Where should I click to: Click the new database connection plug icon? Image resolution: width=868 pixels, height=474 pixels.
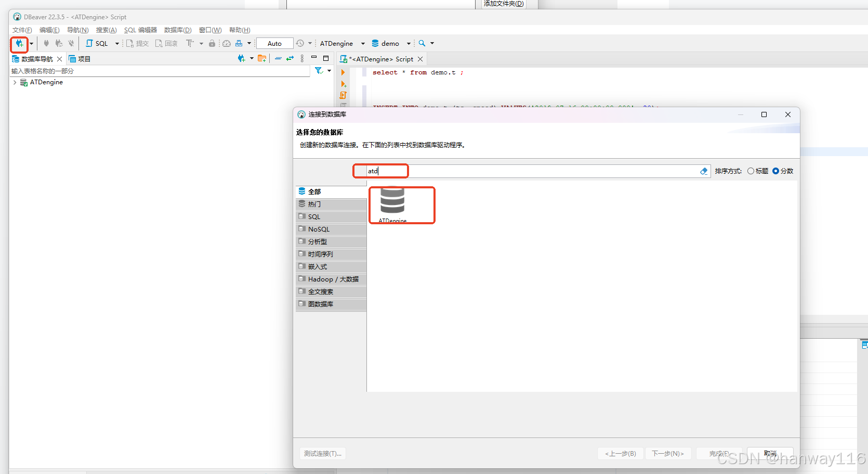(x=19, y=44)
